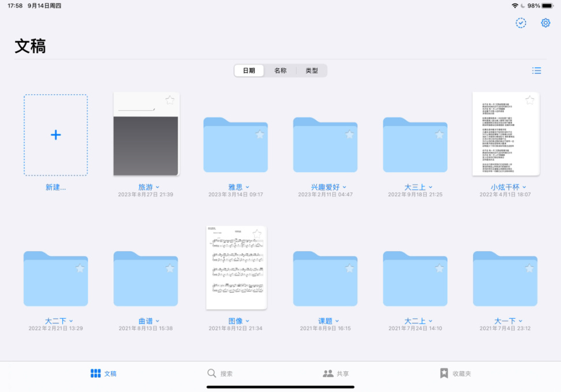Toggle favorite star on 兴趣爱好 folder
This screenshot has width=561, height=392.
coord(350,135)
